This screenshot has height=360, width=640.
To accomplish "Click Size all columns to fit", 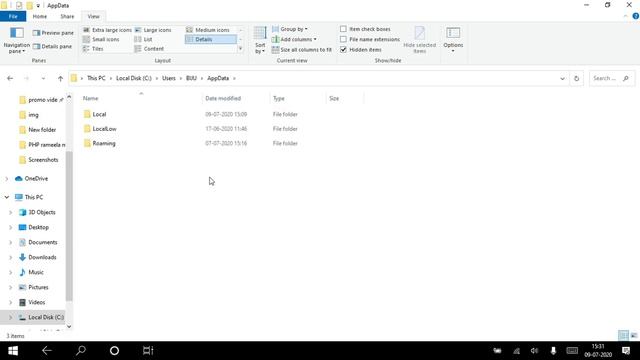I will pyautogui.click(x=302, y=49).
